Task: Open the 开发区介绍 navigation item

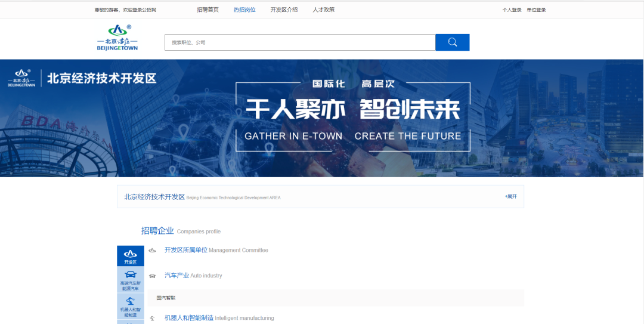Action: (284, 10)
